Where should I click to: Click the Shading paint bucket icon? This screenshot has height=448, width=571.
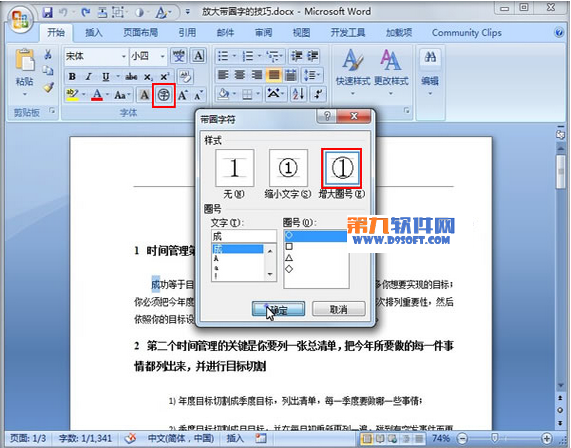point(223,95)
